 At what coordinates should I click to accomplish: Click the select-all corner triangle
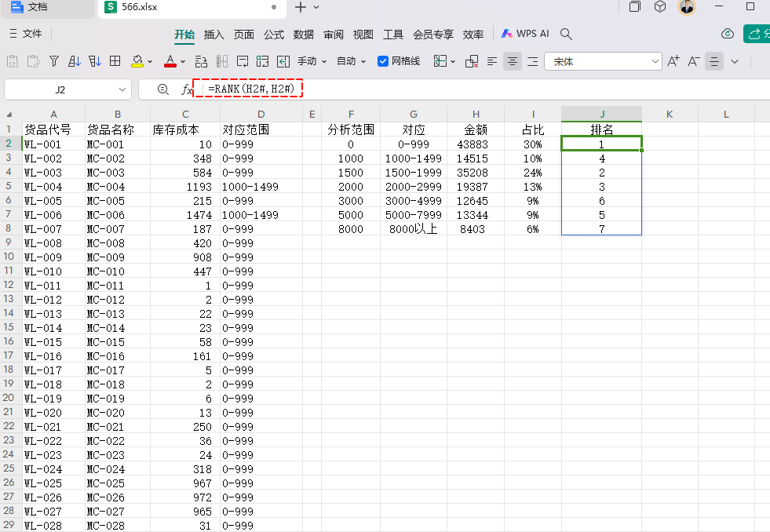pyautogui.click(x=9, y=115)
